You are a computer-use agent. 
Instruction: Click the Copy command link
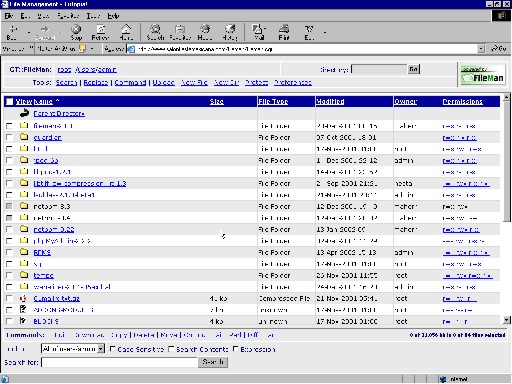(119, 335)
